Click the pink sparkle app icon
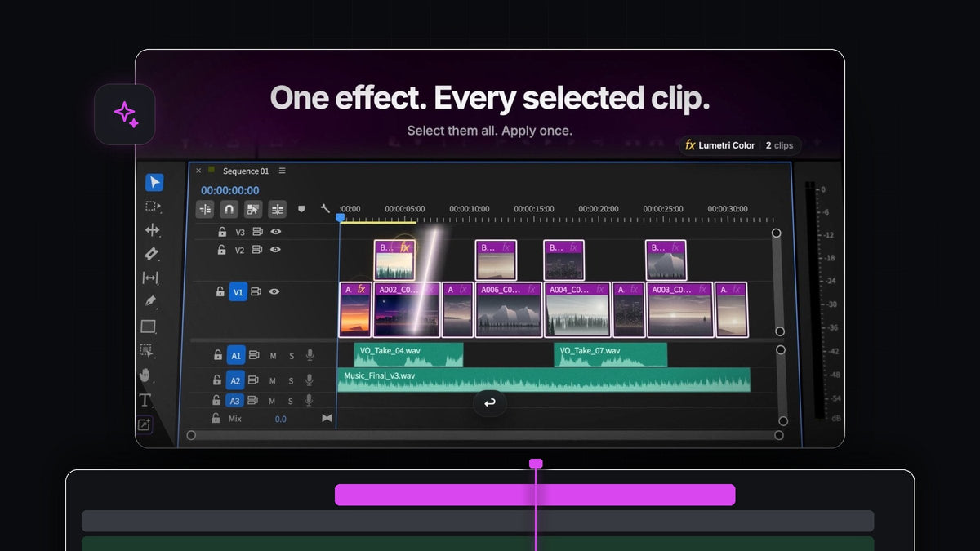Image resolution: width=980 pixels, height=551 pixels. pos(125,114)
